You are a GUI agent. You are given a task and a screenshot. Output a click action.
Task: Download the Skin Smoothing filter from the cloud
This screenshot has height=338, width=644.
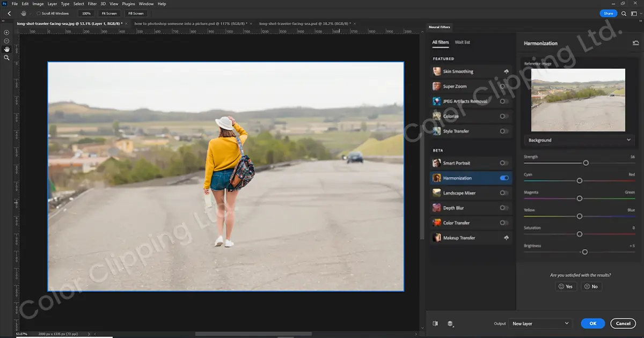click(506, 71)
